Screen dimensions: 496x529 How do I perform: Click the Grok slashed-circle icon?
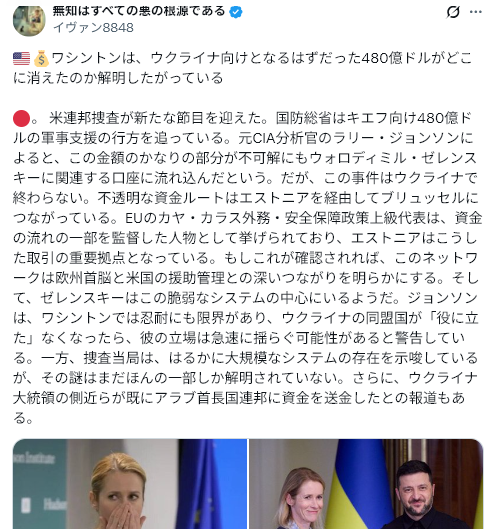(453, 12)
